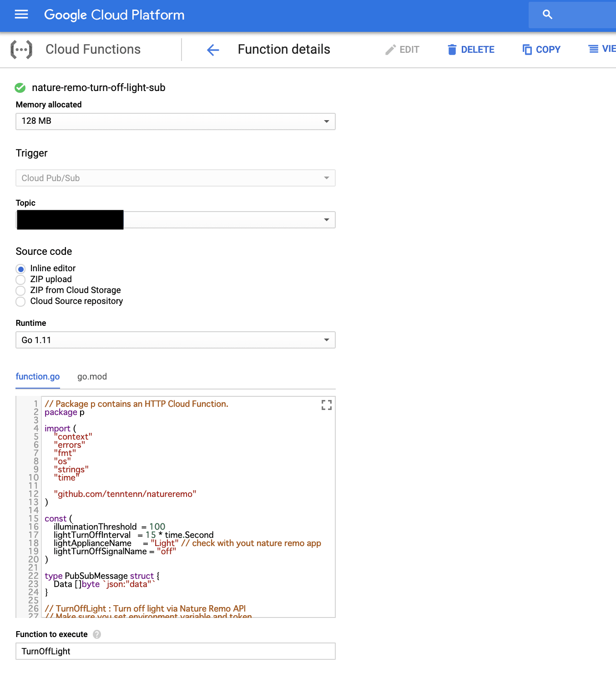Click the lightApplianceName code line

pyautogui.click(x=187, y=543)
